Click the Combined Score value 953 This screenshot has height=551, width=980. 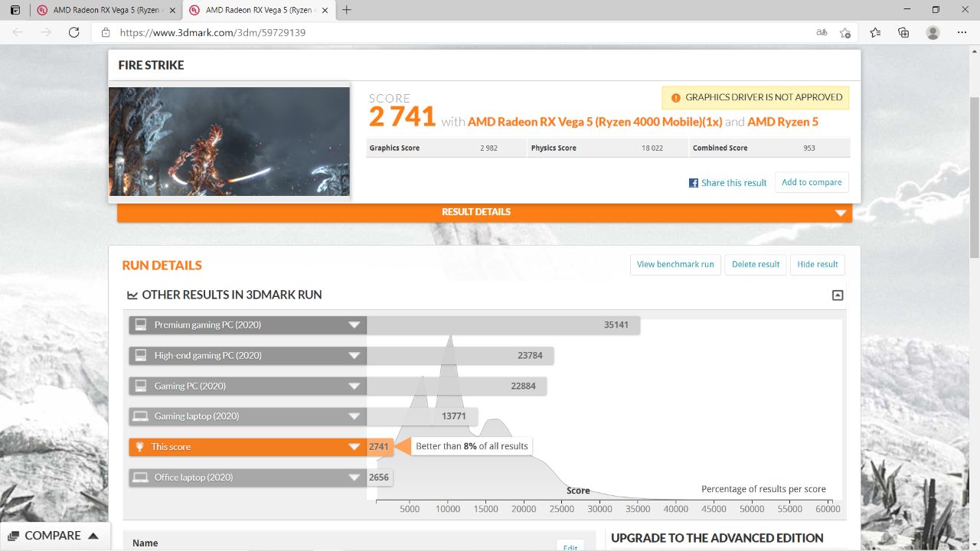tap(809, 148)
